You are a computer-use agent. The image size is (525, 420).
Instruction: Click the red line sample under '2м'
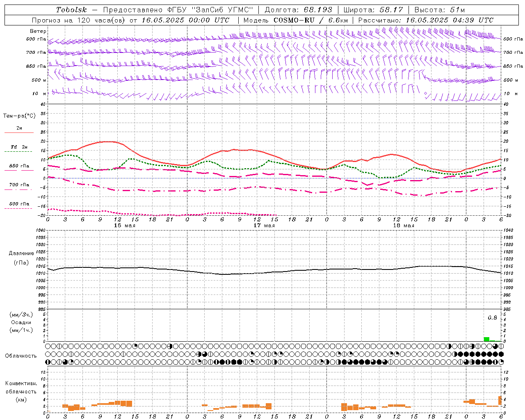coord(19,133)
